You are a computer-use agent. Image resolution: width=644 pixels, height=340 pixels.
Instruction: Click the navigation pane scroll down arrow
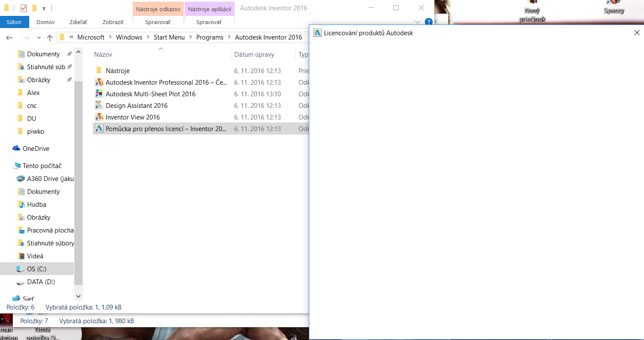(x=78, y=296)
